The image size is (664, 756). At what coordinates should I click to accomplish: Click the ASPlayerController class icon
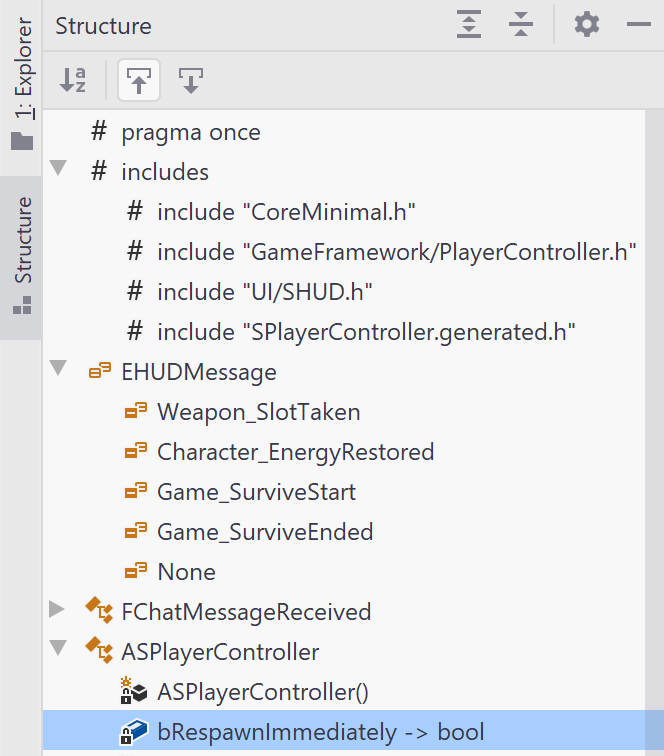pyautogui.click(x=99, y=652)
